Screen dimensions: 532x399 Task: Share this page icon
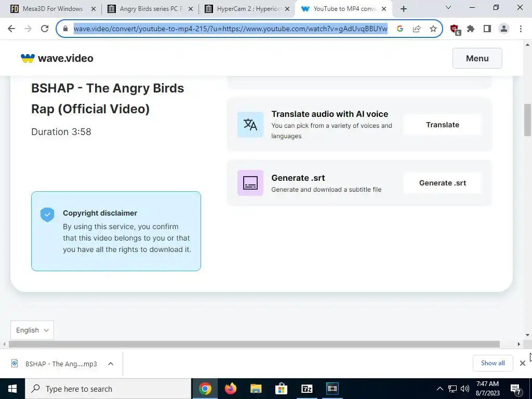click(x=417, y=29)
